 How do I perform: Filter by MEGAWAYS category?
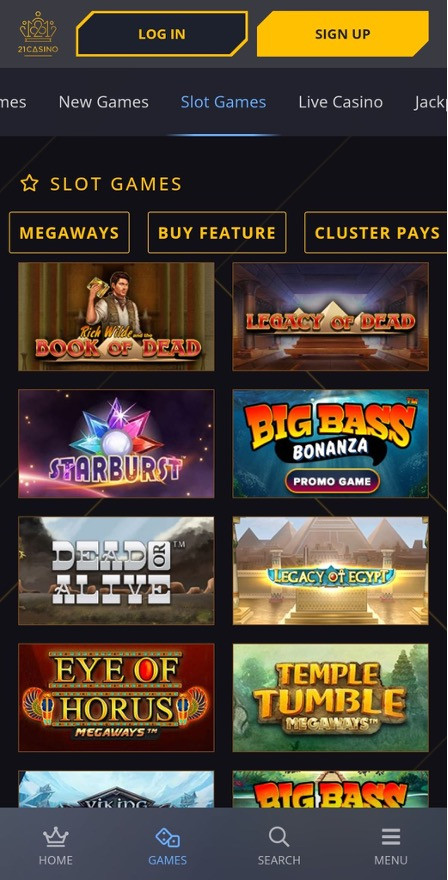click(69, 232)
